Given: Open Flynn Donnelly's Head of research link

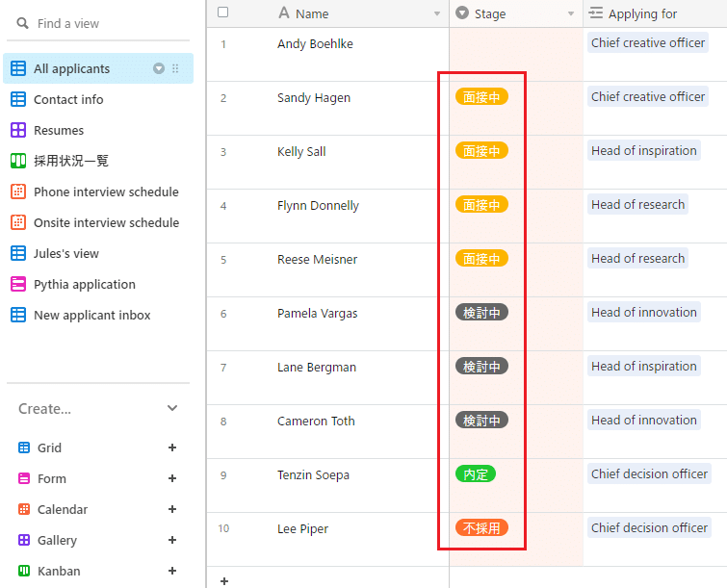Looking at the screenshot, I should pyautogui.click(x=638, y=204).
